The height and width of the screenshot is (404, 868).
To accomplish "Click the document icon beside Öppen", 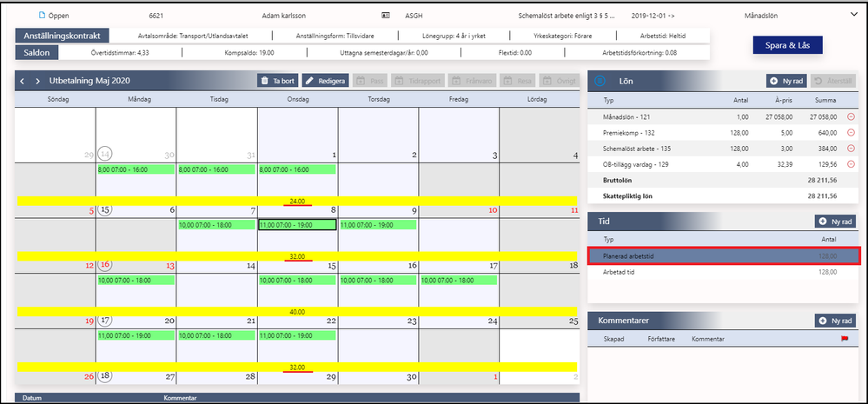I will pos(41,16).
